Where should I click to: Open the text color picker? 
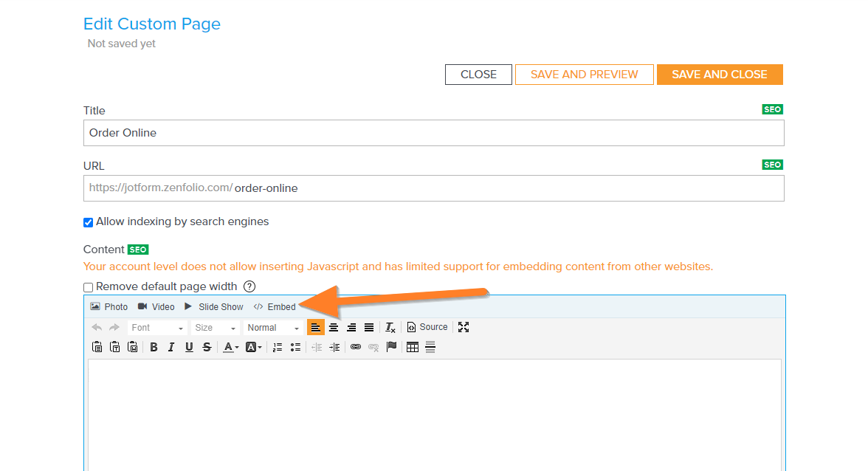pos(231,347)
